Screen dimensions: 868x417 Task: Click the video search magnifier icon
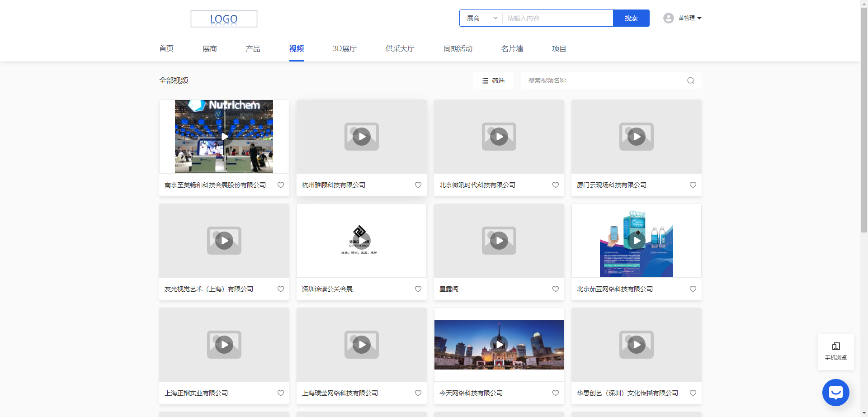pyautogui.click(x=691, y=81)
